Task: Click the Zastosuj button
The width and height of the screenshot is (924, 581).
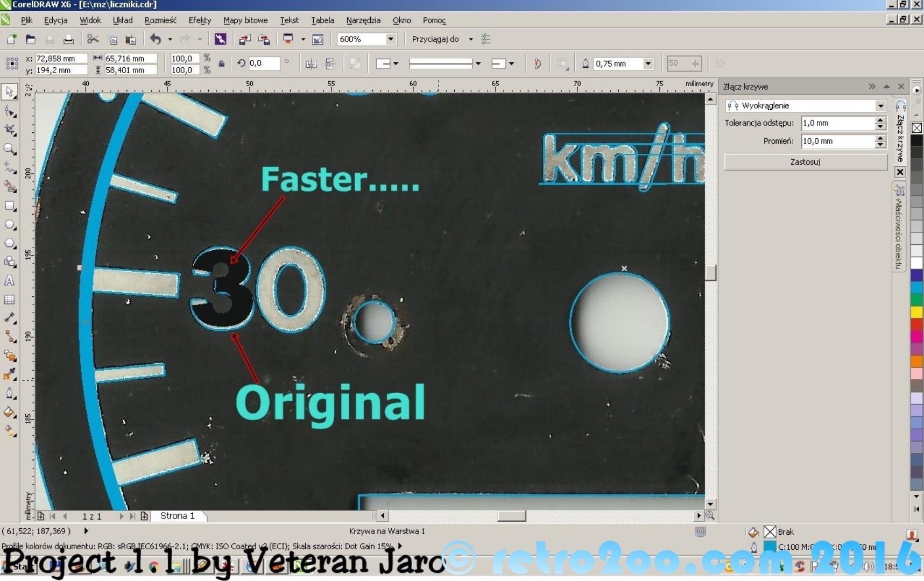Action: click(805, 162)
